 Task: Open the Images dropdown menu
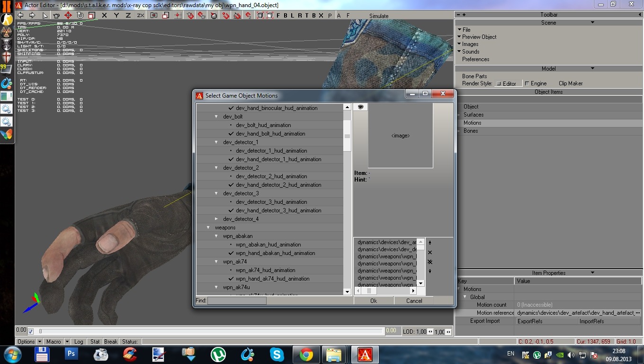(468, 44)
